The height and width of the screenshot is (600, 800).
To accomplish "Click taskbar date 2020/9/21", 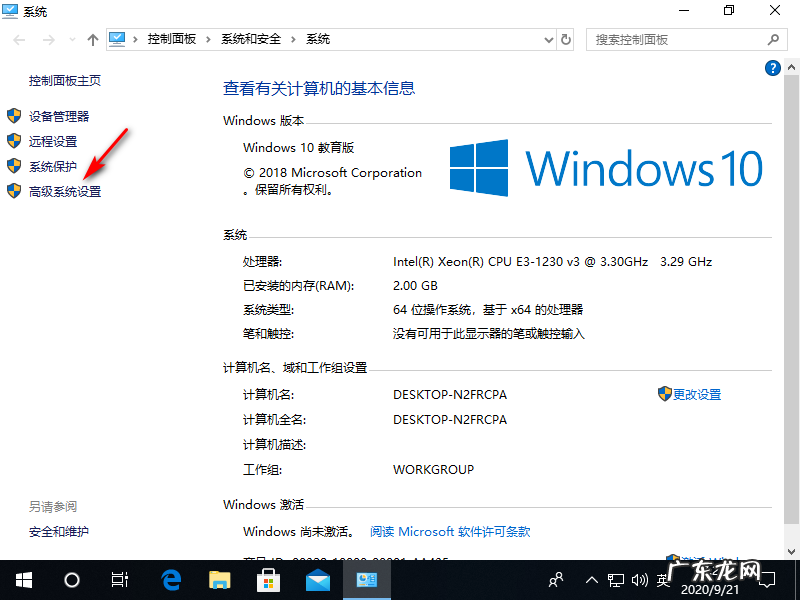I will [710, 590].
